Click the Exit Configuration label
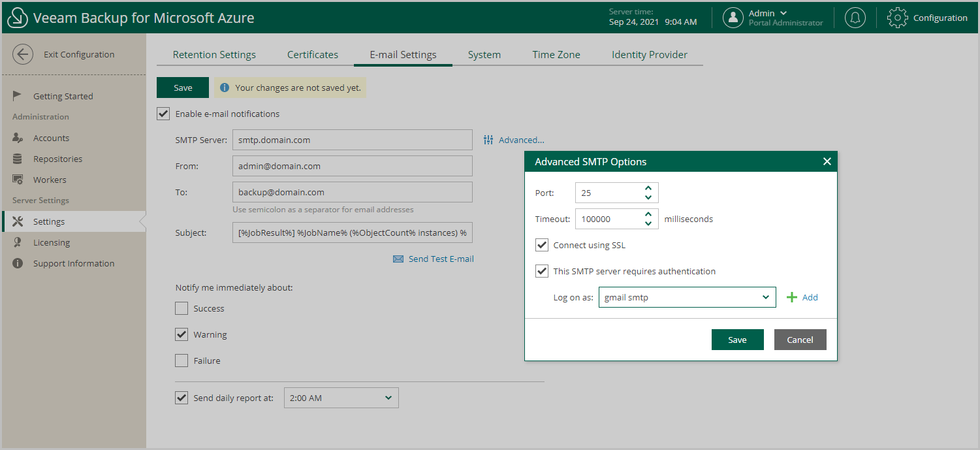This screenshot has height=450, width=980. click(x=79, y=55)
